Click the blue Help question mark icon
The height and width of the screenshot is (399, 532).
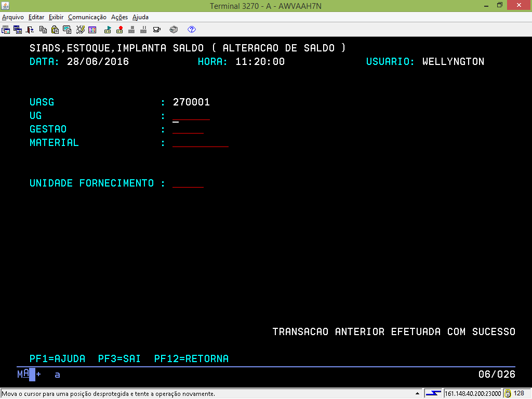(192, 30)
